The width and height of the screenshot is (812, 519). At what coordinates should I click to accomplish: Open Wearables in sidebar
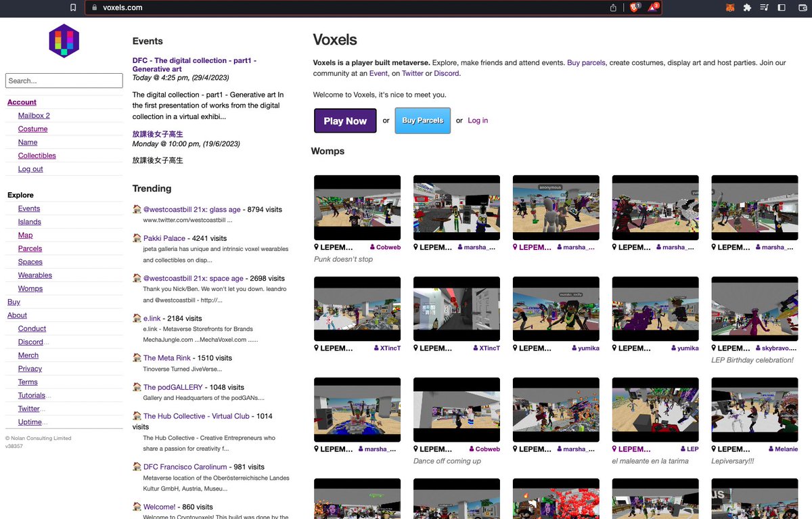click(x=35, y=275)
